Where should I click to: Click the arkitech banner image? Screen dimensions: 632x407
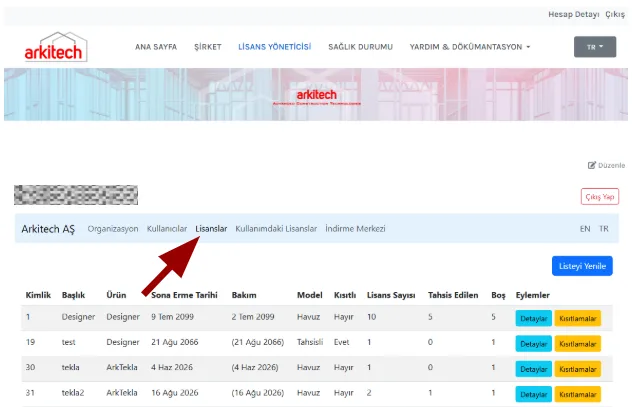tap(316, 95)
